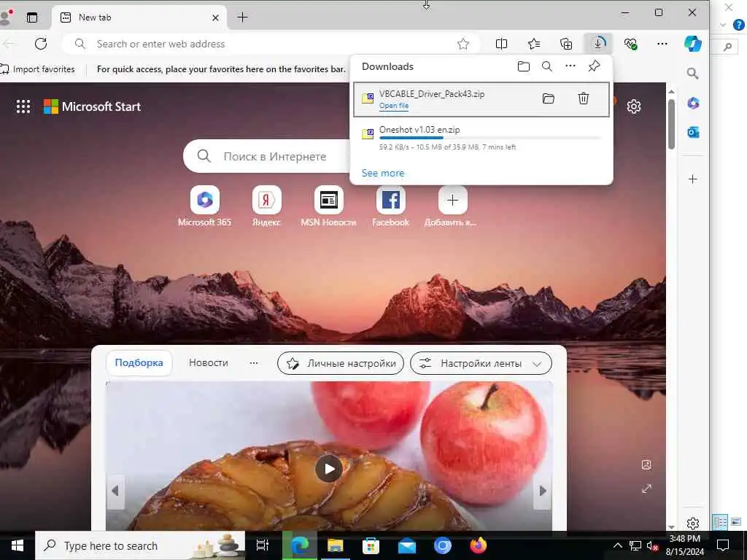Toggle split screen icon in toolbar
The image size is (747, 560).
[x=501, y=44]
